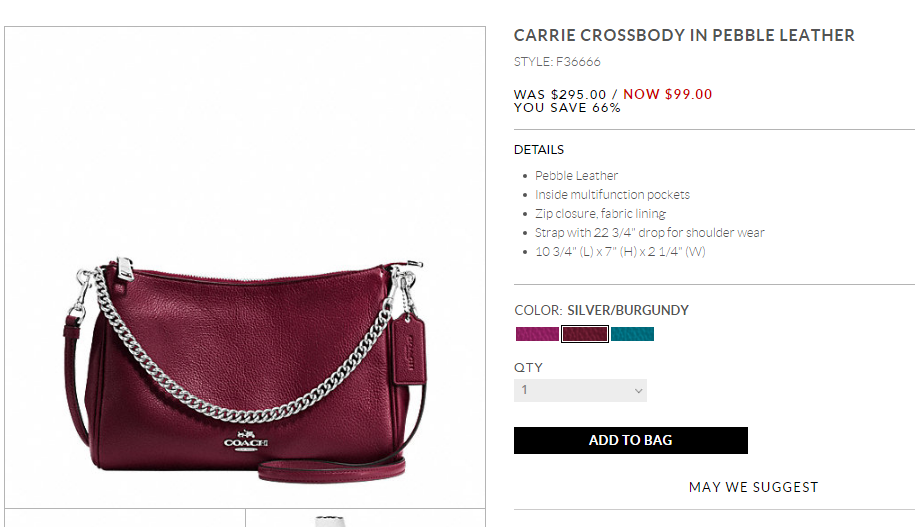Click the strap drop length detail line
This screenshot has height=527, width=915.
click(x=649, y=233)
